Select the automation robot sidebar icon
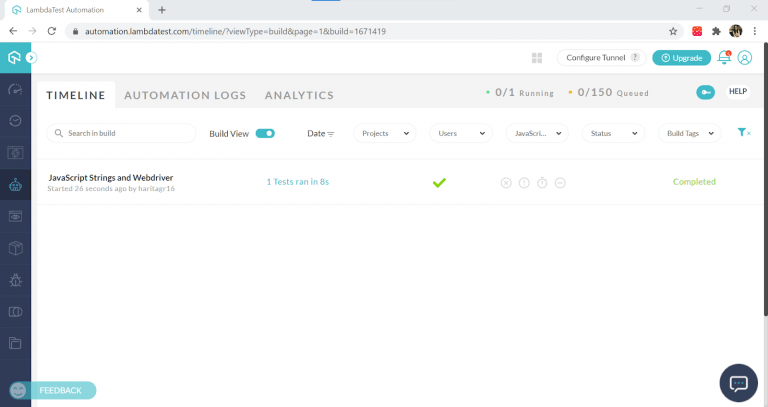Screen dimensions: 768x407 click(15, 185)
